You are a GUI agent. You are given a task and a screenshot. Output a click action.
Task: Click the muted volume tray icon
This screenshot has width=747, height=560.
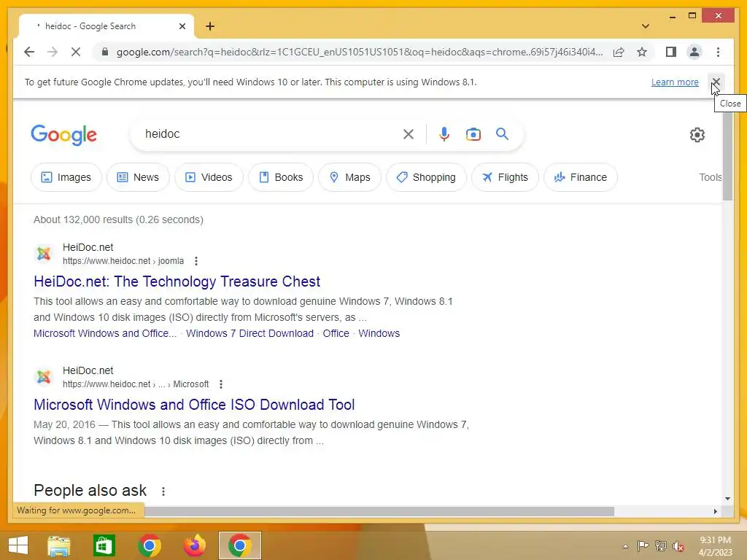point(678,545)
